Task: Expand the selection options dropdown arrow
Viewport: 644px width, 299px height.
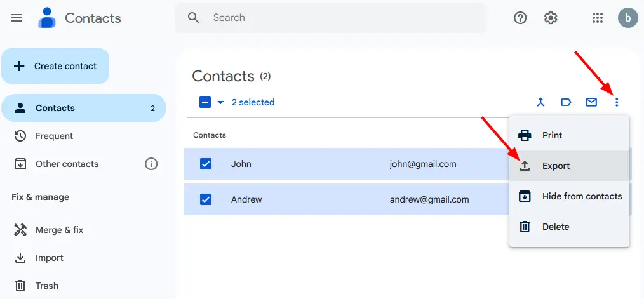Action: coord(220,102)
